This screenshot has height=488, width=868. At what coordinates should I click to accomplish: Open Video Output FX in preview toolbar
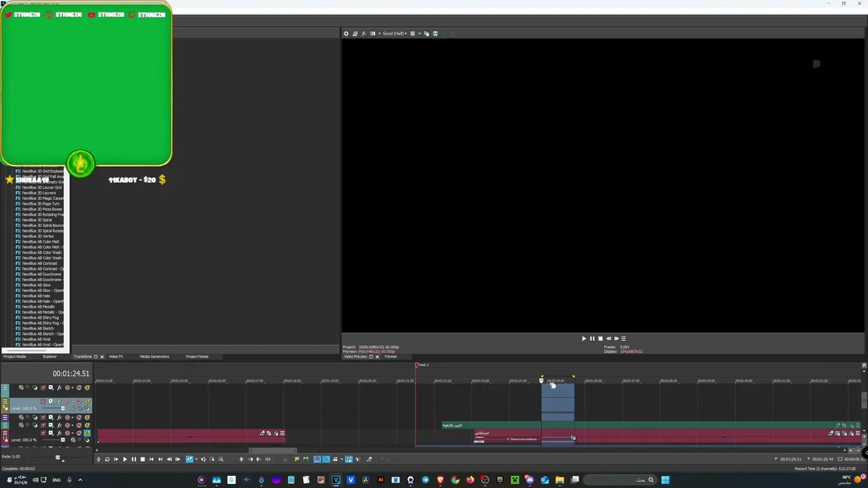(x=363, y=33)
